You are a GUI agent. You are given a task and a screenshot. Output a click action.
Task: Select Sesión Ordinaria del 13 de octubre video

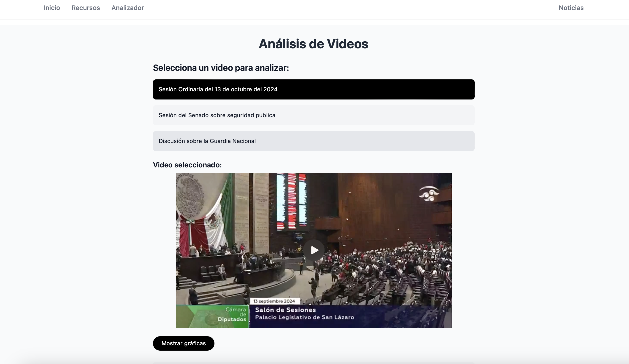(x=314, y=89)
